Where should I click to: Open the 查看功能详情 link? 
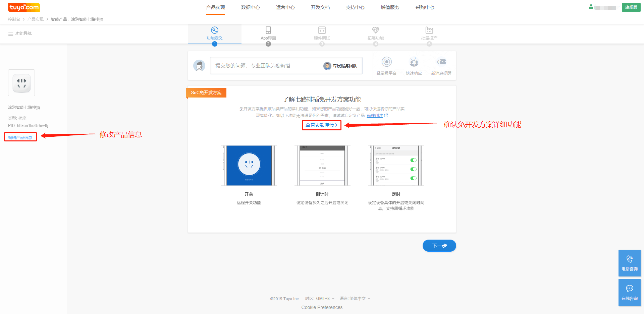(x=321, y=125)
